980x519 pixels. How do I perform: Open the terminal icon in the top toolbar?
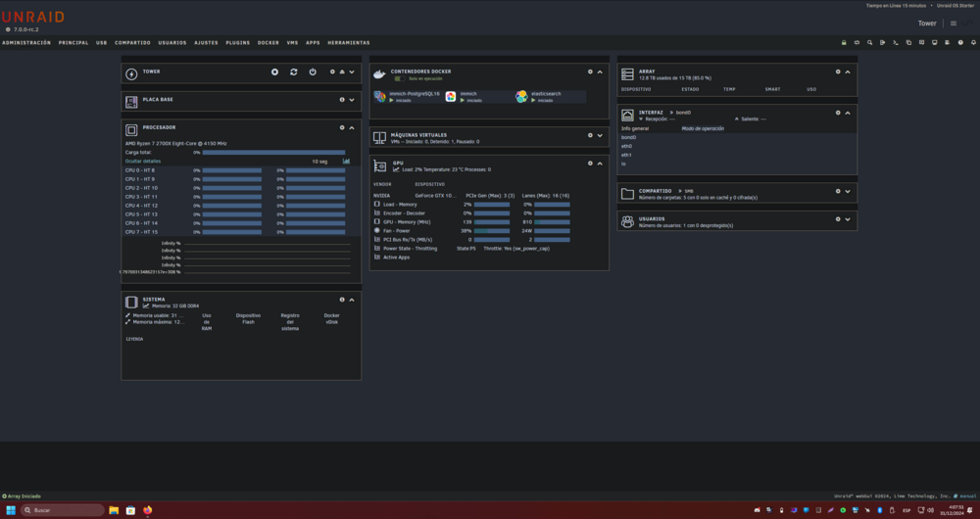tap(896, 42)
